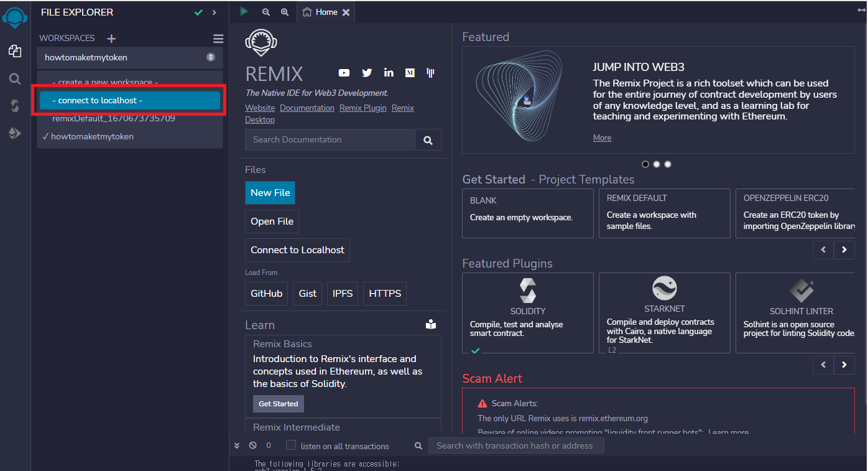Go to next project templates arrow

[844, 249]
